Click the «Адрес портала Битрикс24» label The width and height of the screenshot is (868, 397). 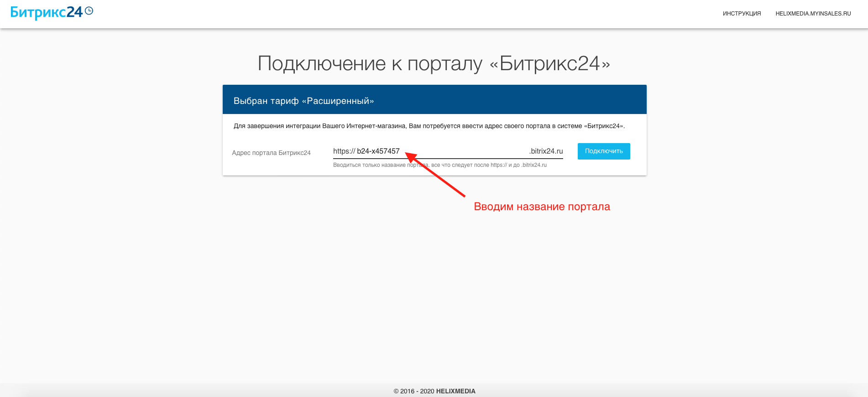[x=271, y=153]
